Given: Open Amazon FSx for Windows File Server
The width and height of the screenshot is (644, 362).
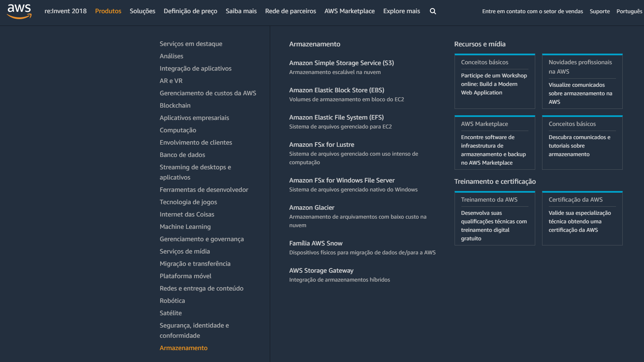Looking at the screenshot, I should [x=342, y=180].
